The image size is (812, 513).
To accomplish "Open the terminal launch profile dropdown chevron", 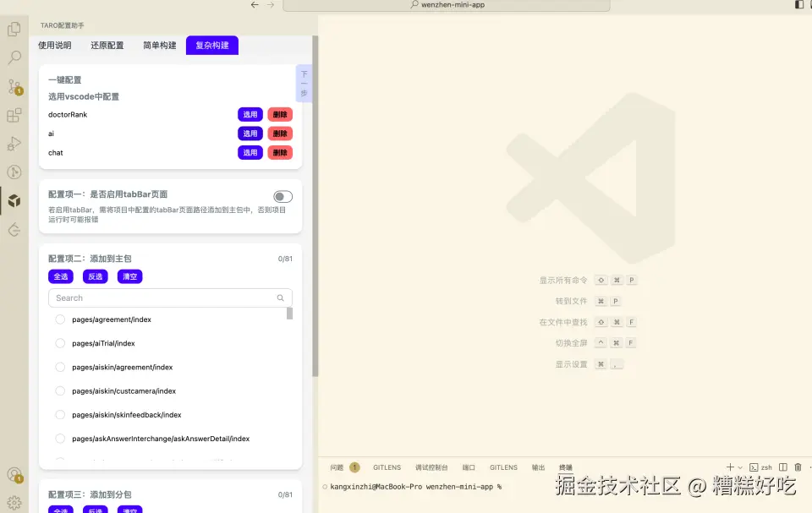I will pos(740,467).
